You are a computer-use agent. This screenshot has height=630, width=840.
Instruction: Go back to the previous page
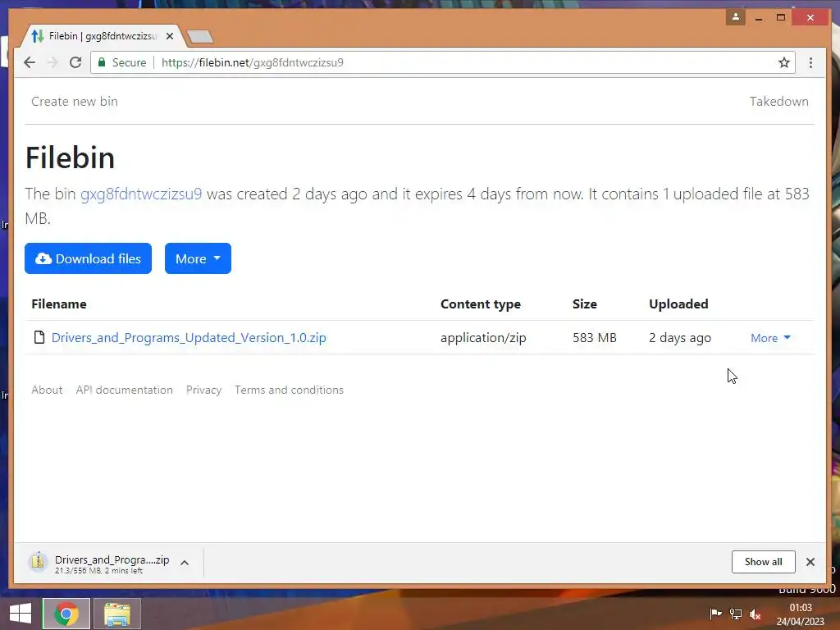[x=30, y=62]
